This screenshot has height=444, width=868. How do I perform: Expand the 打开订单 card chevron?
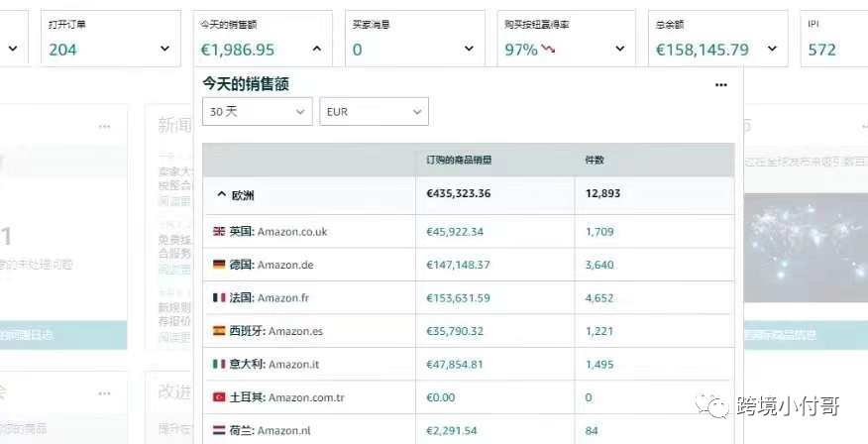[x=164, y=49]
